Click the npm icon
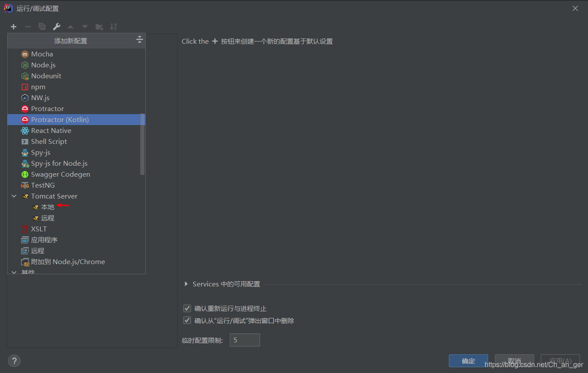This screenshot has width=588, height=373. pos(25,87)
